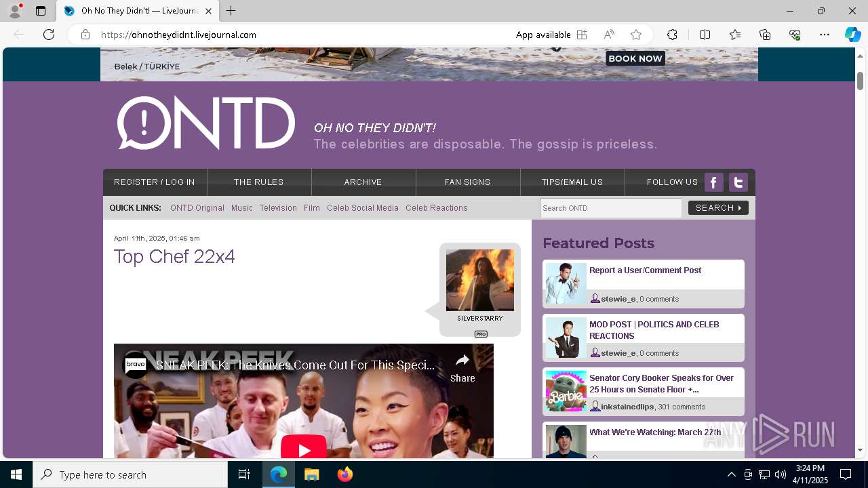Open the Extensions puzzle icon
The width and height of the screenshot is (868, 488).
pyautogui.click(x=672, y=35)
